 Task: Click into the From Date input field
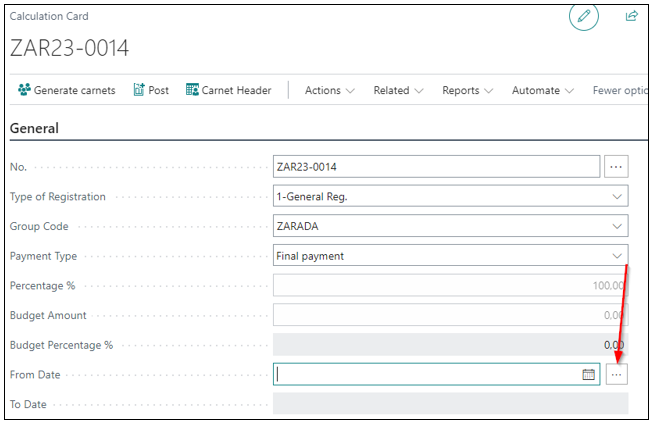[x=425, y=374]
